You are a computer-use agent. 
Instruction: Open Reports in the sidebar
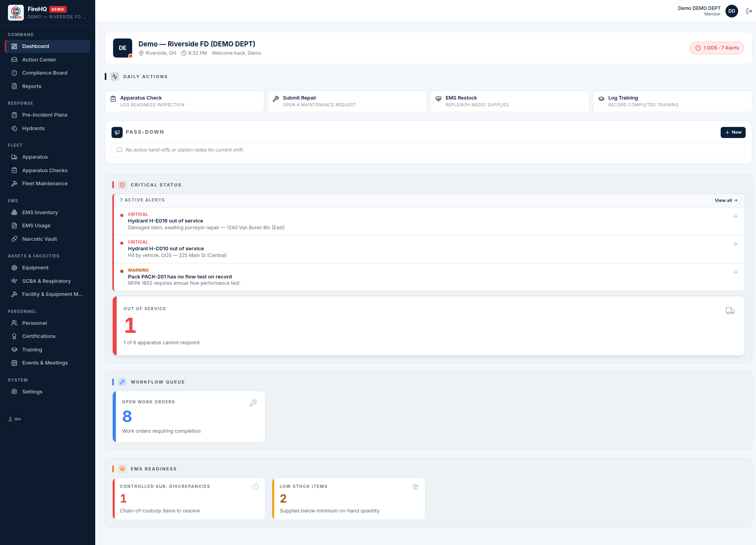[x=48, y=86]
